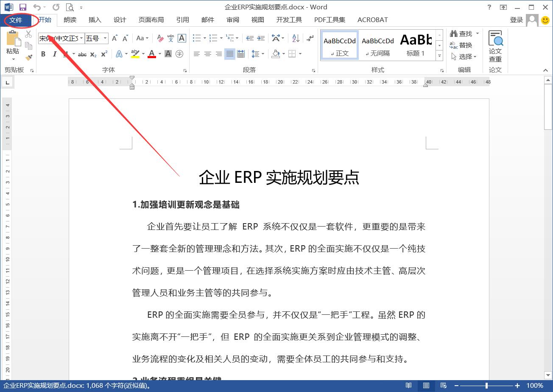The height and width of the screenshot is (392, 553).
Task: Toggle Italic formatting
Action: pyautogui.click(x=54, y=54)
